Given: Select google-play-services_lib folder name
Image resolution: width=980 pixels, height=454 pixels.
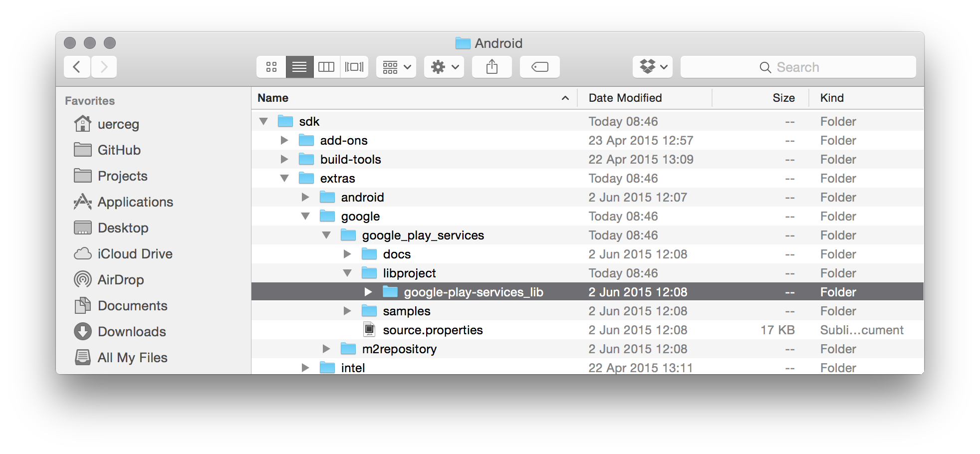Looking at the screenshot, I should (474, 292).
